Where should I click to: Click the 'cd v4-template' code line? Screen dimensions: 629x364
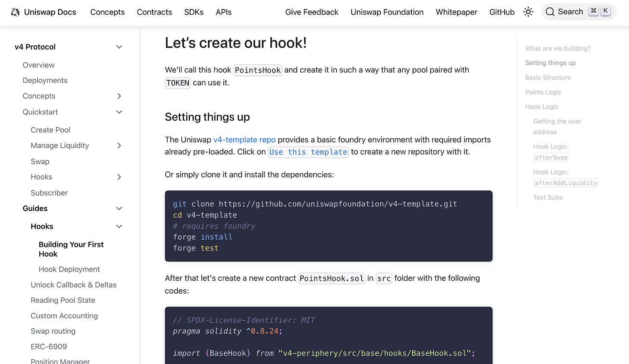pyautogui.click(x=205, y=215)
